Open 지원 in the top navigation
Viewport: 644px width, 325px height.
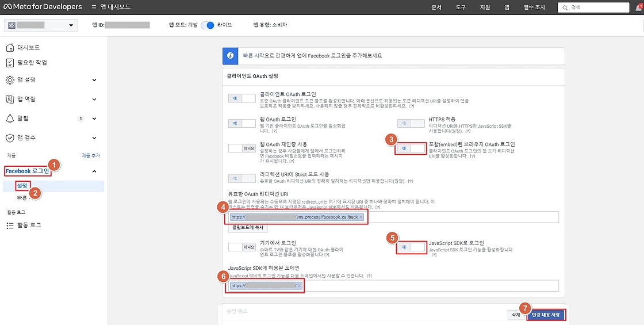coord(485,7)
